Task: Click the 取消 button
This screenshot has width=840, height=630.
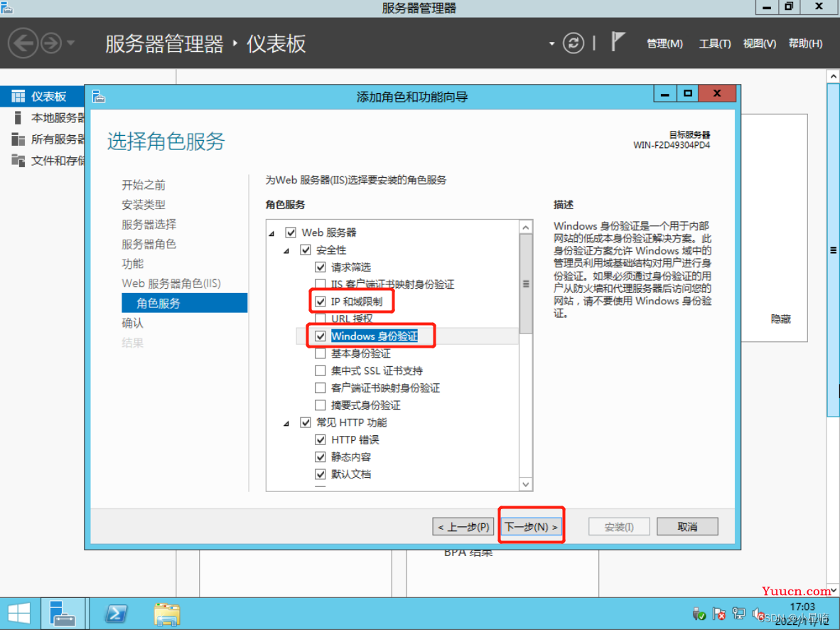Action: pos(687,526)
